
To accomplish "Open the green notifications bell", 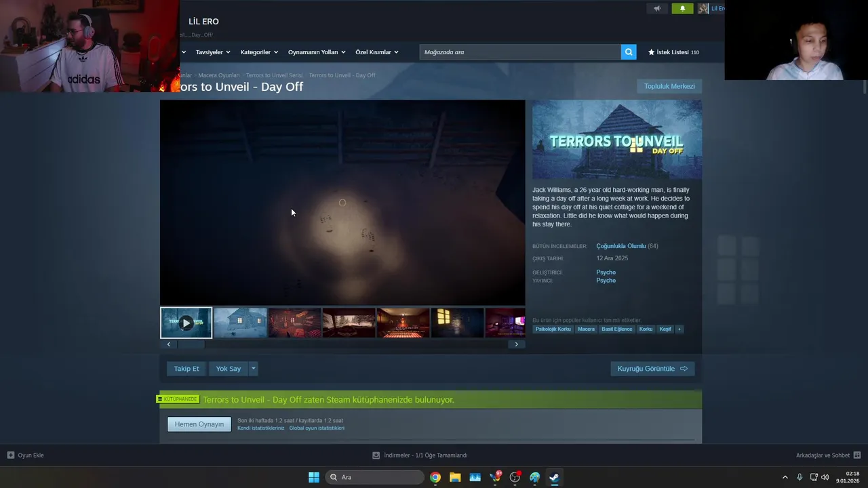I will [x=682, y=9].
